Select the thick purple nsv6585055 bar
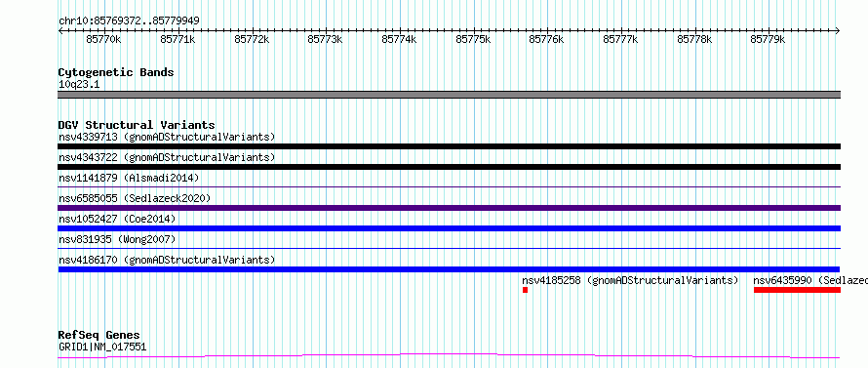 pos(449,208)
